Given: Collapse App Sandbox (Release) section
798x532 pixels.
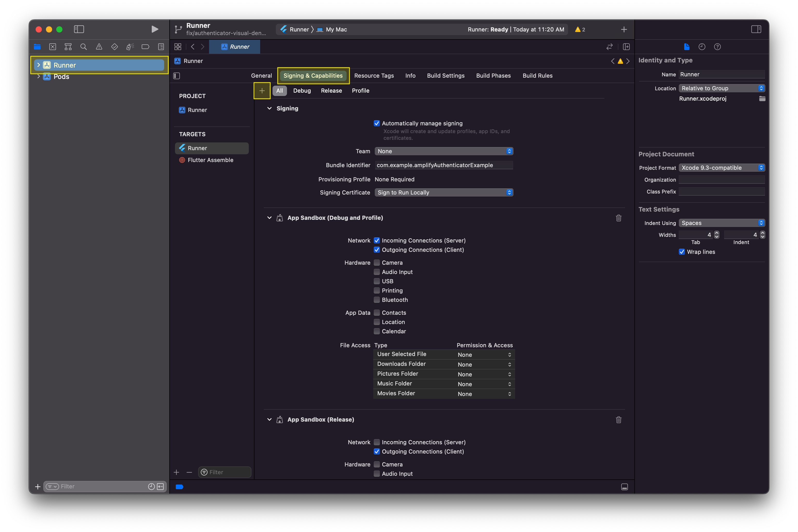Looking at the screenshot, I should tap(269, 420).
